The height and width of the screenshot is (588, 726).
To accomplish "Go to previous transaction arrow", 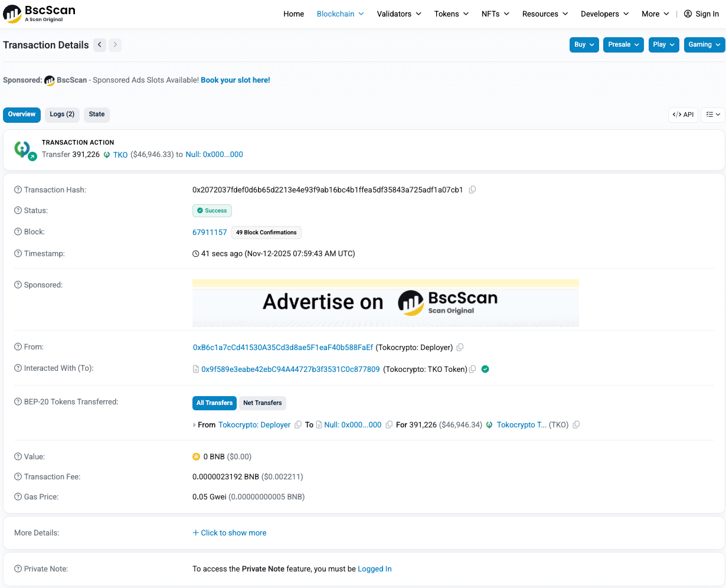I will point(100,45).
